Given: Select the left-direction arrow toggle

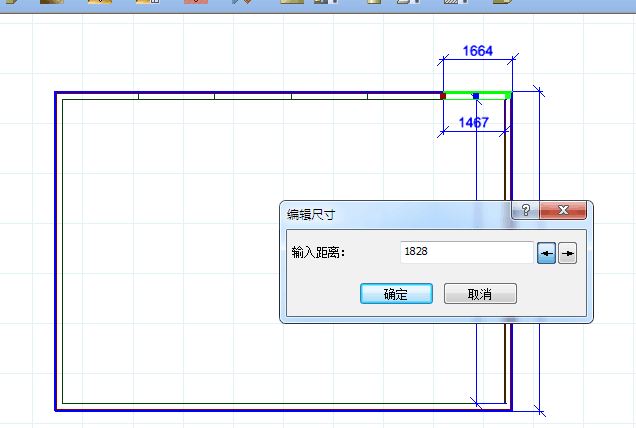Looking at the screenshot, I should point(546,253).
